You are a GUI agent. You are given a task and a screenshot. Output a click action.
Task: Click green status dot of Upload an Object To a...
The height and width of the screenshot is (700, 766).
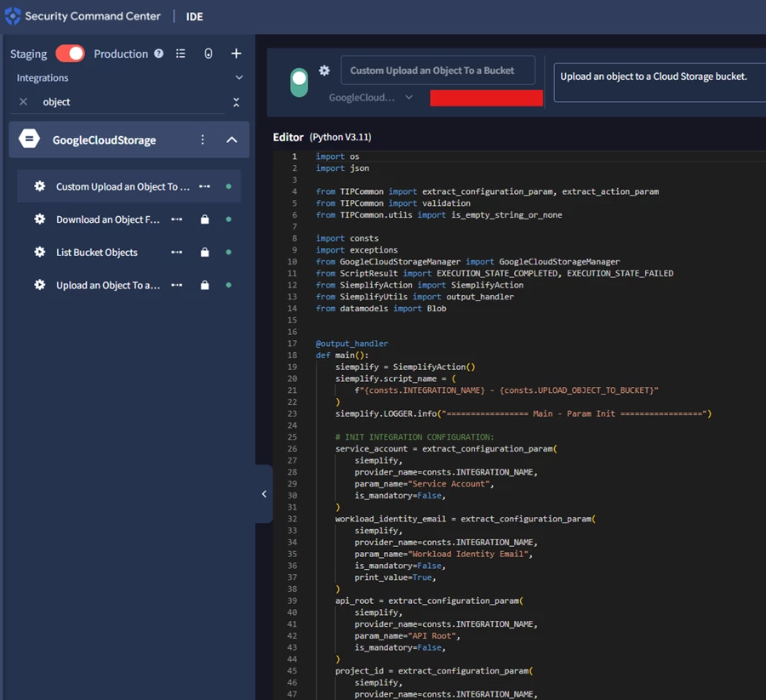[228, 285]
